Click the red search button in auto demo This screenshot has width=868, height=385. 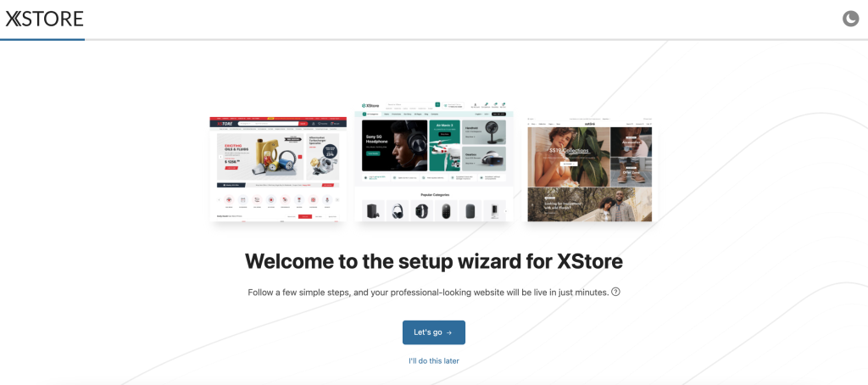(303, 124)
